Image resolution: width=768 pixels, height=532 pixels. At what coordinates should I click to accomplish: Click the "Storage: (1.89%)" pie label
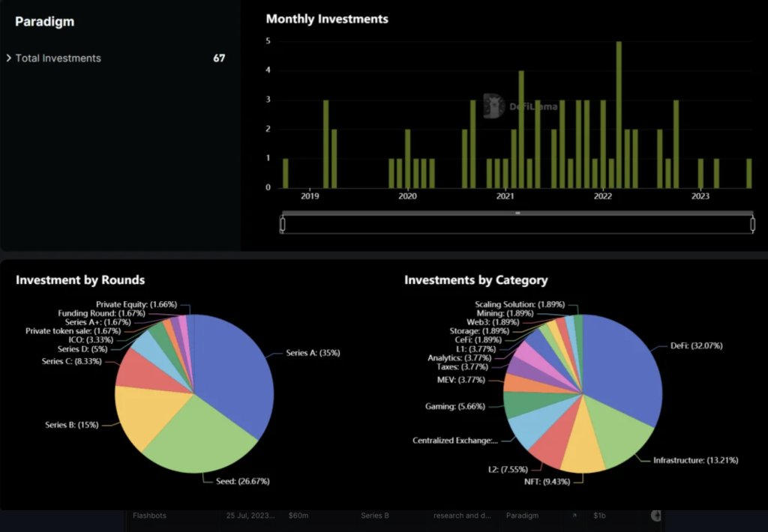(x=479, y=331)
